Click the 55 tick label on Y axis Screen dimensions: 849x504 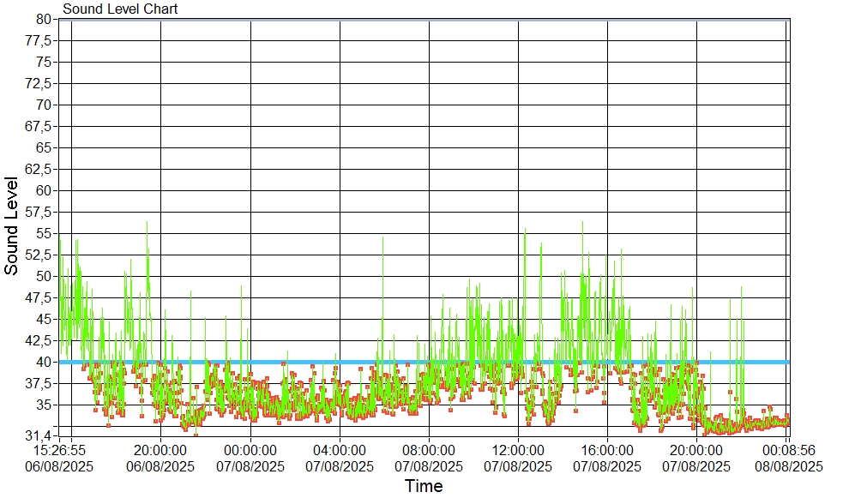tap(44, 233)
